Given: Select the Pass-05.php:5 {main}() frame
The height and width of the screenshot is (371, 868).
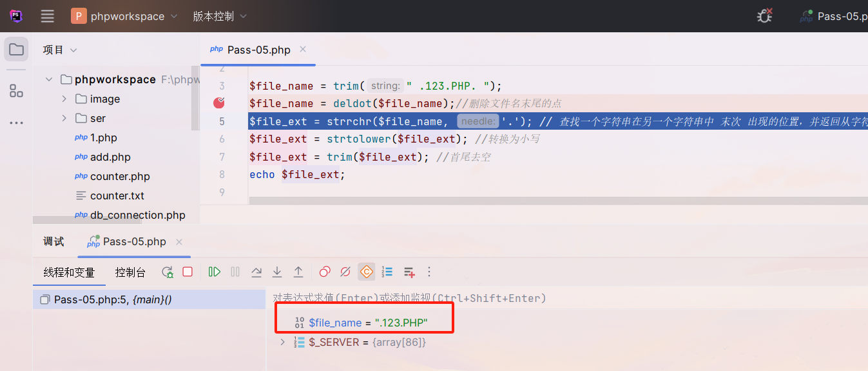Looking at the screenshot, I should 149,299.
